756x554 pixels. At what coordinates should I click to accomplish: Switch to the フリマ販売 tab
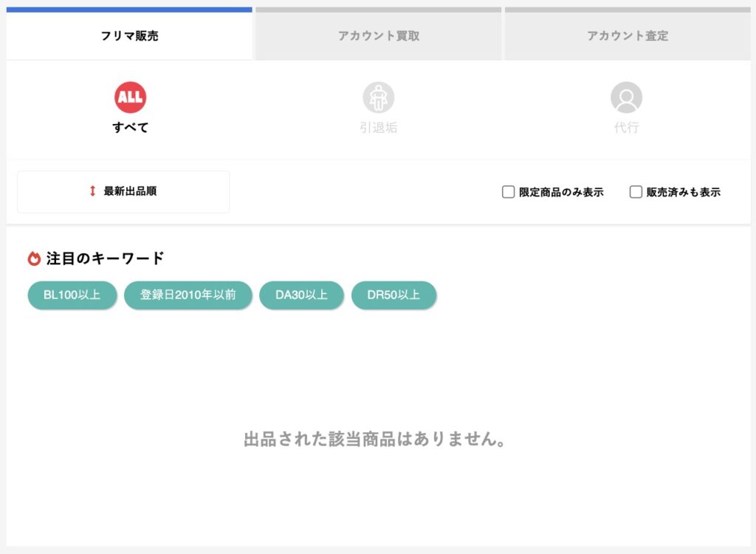coord(129,35)
